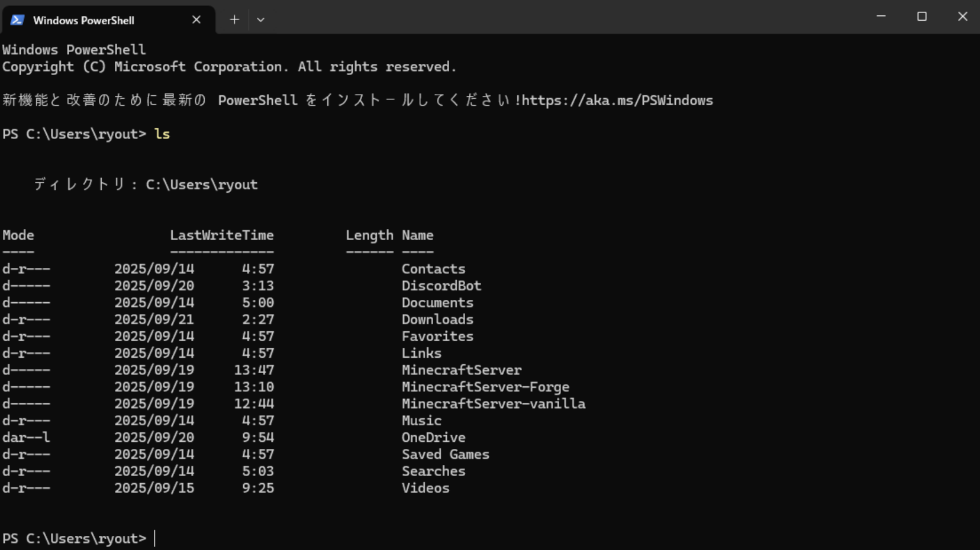The height and width of the screenshot is (550, 980).
Task: Maximize the terminal window
Action: [921, 17]
